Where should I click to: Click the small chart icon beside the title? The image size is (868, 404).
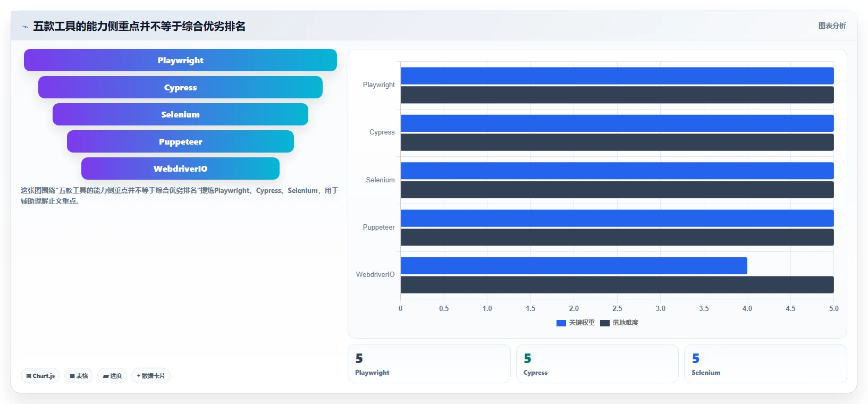[25, 27]
